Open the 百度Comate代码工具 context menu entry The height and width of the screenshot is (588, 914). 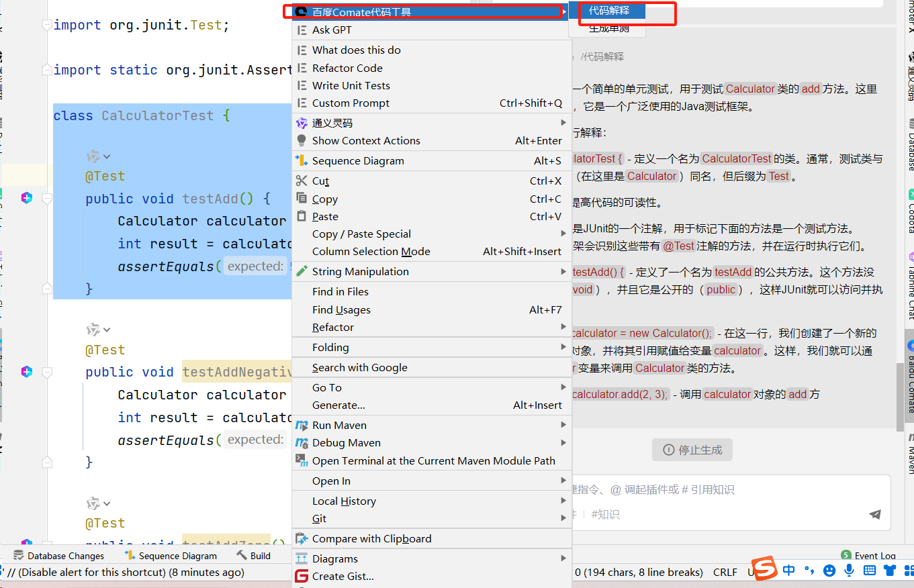coord(432,11)
